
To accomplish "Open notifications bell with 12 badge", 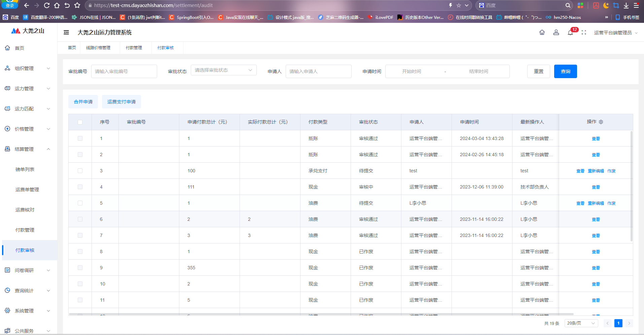I will [570, 32].
